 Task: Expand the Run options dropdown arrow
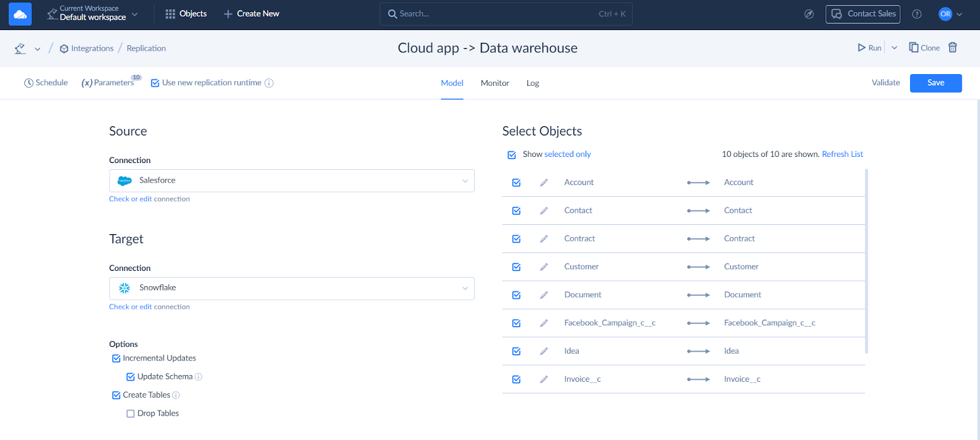point(894,48)
